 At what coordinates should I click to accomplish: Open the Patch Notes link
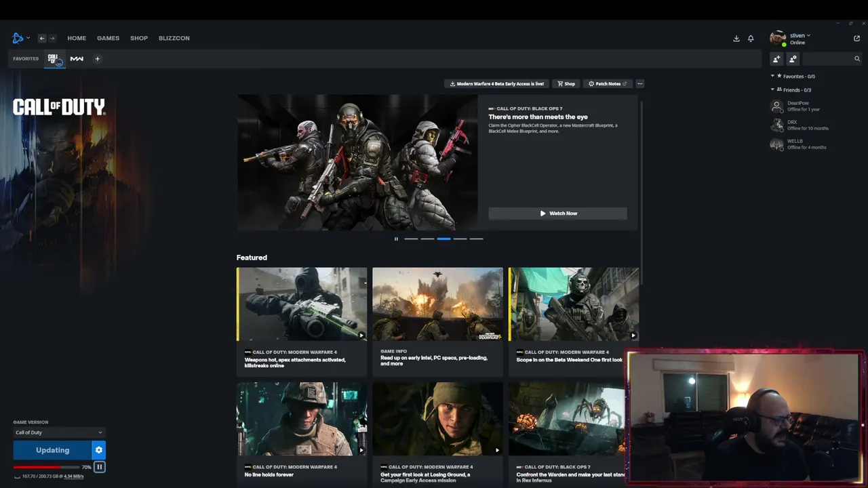pyautogui.click(x=608, y=84)
